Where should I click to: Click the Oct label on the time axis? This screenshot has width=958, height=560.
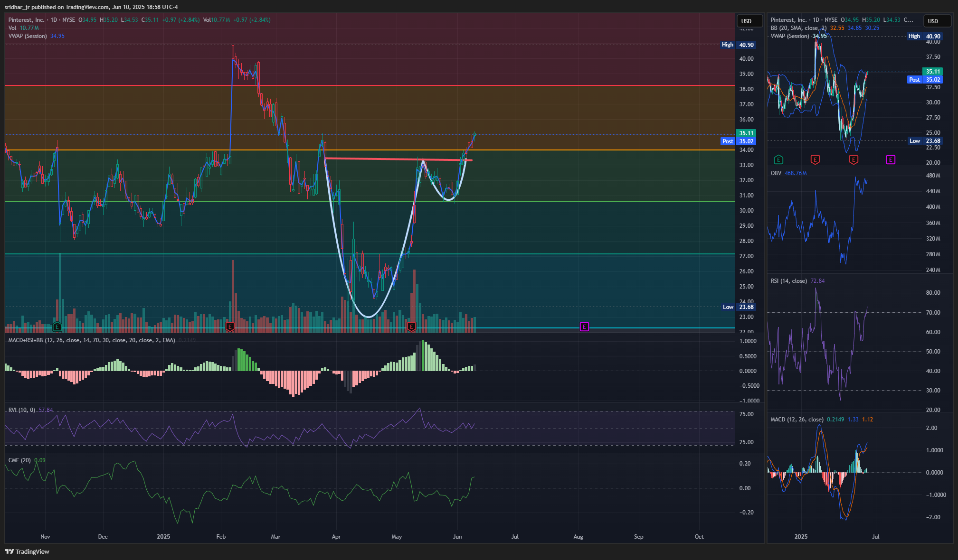pos(699,537)
